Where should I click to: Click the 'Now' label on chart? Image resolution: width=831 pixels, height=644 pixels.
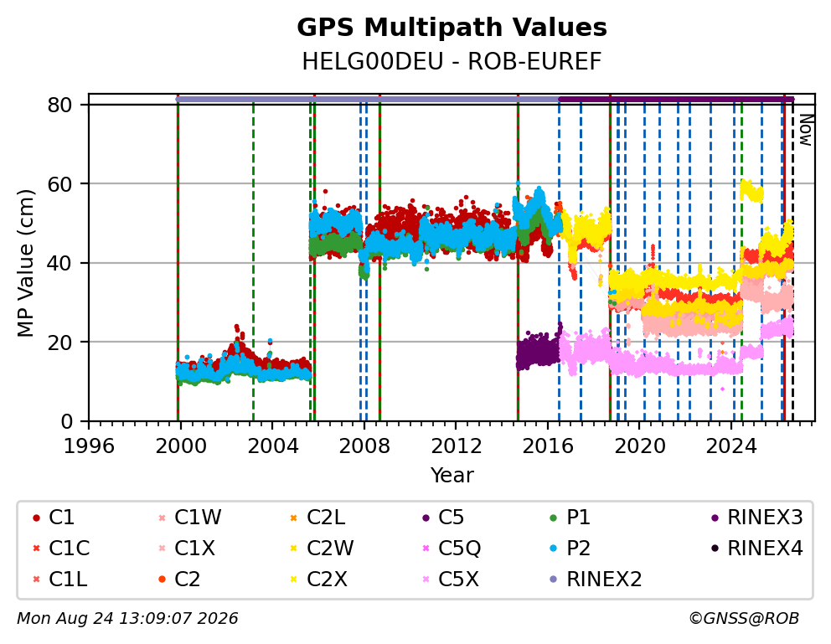(x=806, y=131)
